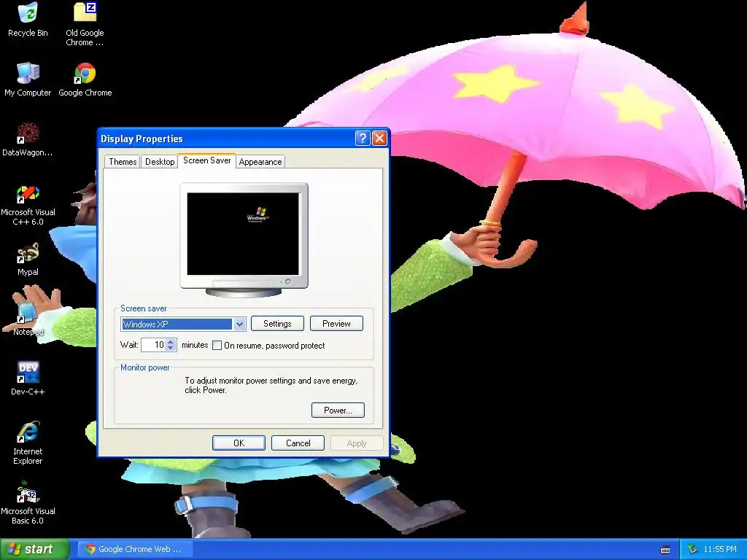
Task: Click the on-screen keyboard tray icon
Action: [665, 550]
